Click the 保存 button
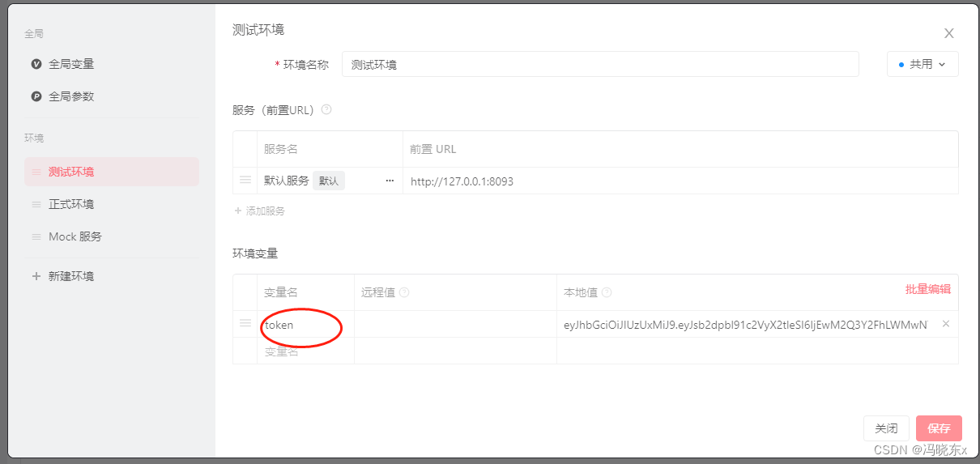980x464 pixels. point(939,428)
